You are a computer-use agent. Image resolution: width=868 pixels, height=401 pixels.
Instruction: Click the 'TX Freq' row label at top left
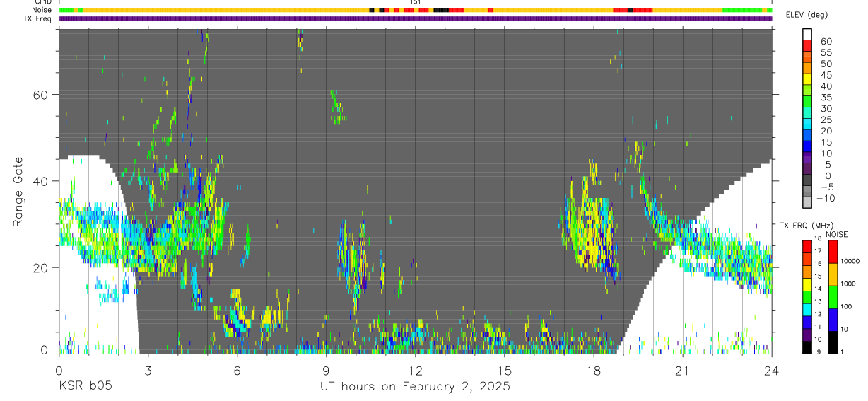pyautogui.click(x=38, y=18)
